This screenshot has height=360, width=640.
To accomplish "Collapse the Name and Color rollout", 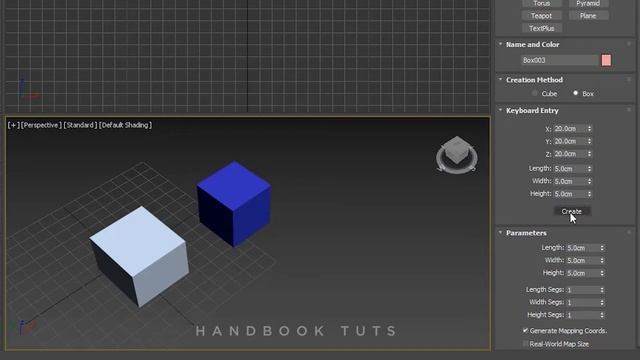I will (x=500, y=44).
